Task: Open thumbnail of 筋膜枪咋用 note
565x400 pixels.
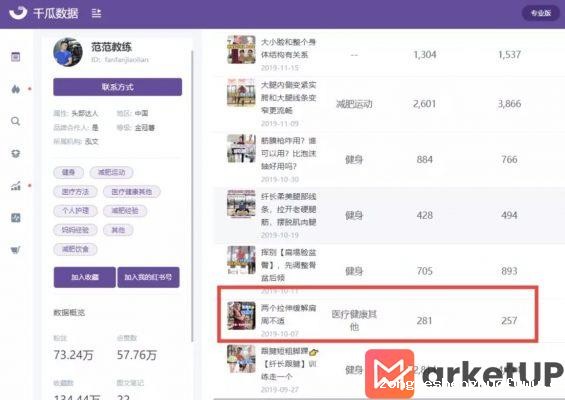Action: 241,148
